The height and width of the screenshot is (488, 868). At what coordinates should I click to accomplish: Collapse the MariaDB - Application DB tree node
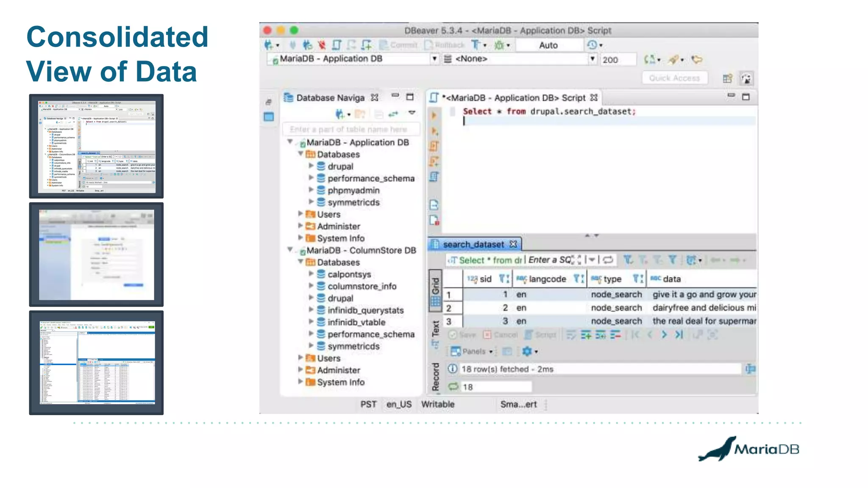click(290, 142)
